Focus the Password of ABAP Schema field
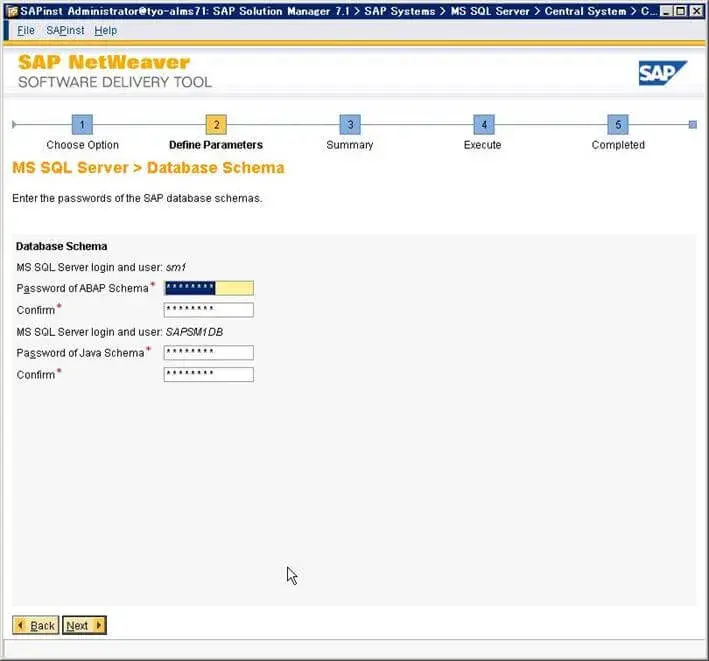 [x=208, y=288]
